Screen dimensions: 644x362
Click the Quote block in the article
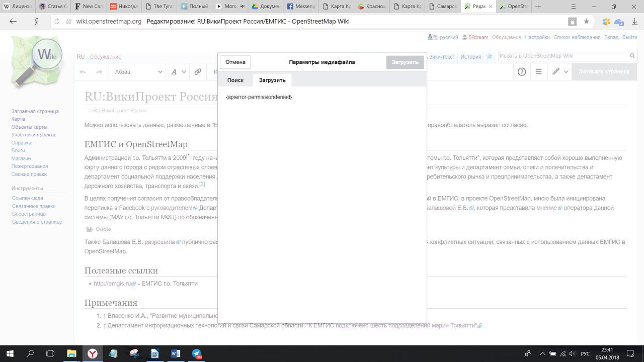99,229
